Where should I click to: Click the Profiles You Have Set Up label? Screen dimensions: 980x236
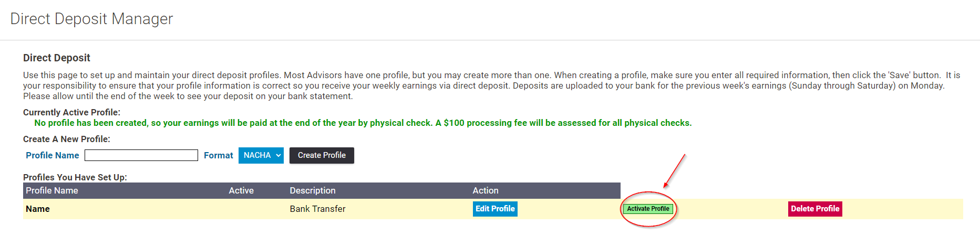point(75,177)
